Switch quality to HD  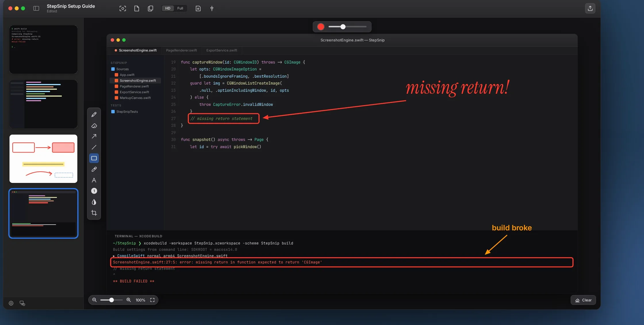(x=168, y=8)
